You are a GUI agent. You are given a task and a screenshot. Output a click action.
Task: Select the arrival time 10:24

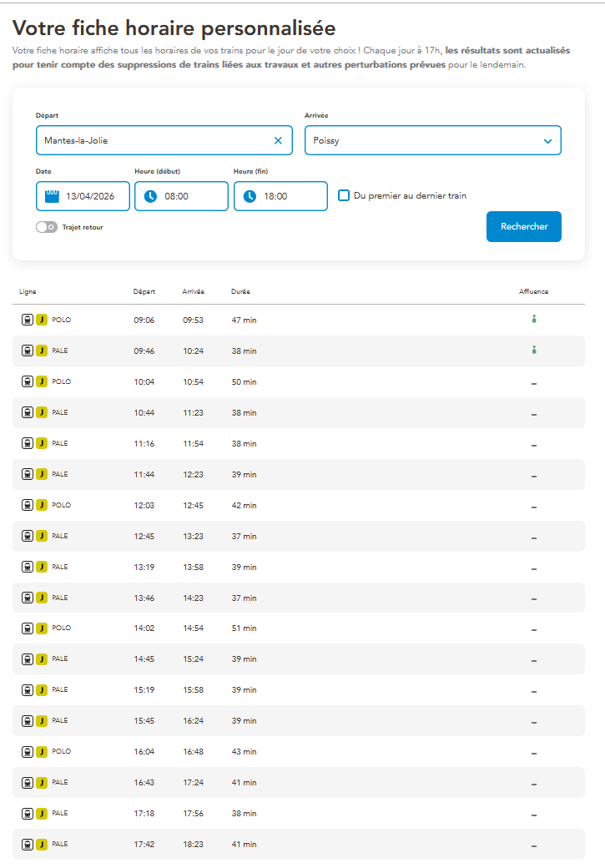[193, 351]
